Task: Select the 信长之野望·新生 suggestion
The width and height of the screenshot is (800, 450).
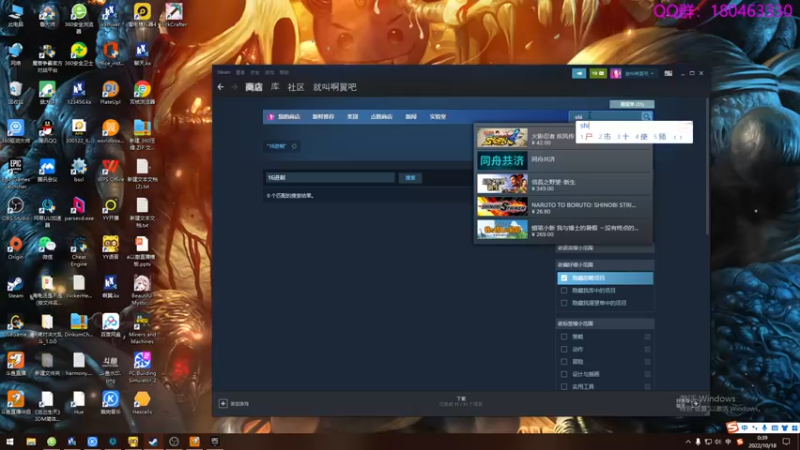Action: pos(564,184)
